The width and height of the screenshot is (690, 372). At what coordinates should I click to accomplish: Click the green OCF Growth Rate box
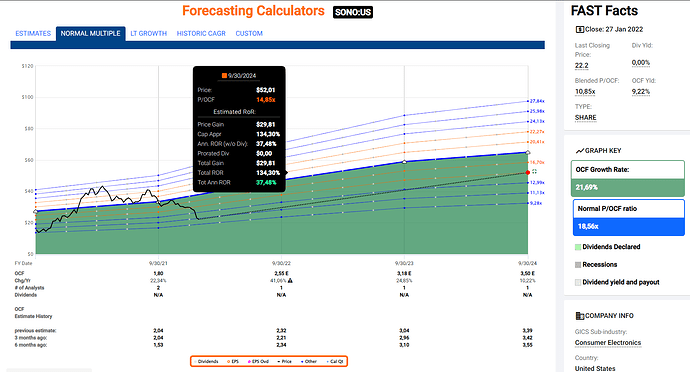tap(628, 178)
